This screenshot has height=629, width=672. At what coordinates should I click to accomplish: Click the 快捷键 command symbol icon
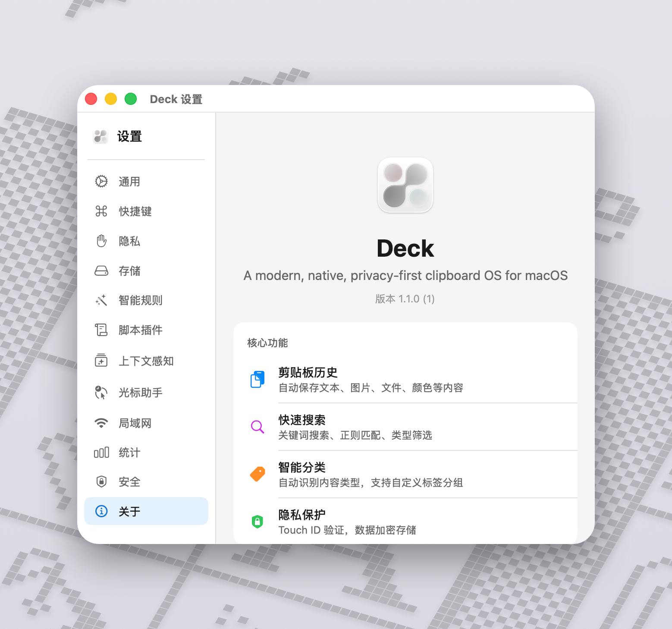(101, 211)
